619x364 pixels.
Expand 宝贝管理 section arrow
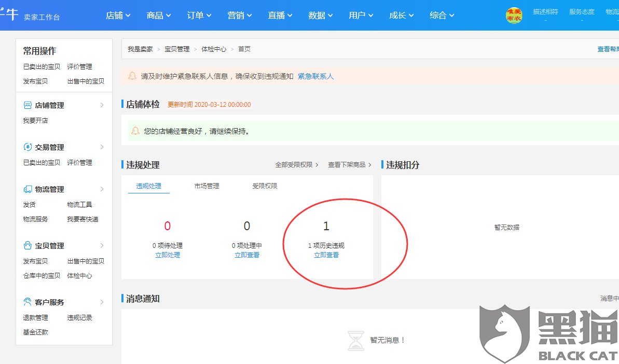(102, 246)
